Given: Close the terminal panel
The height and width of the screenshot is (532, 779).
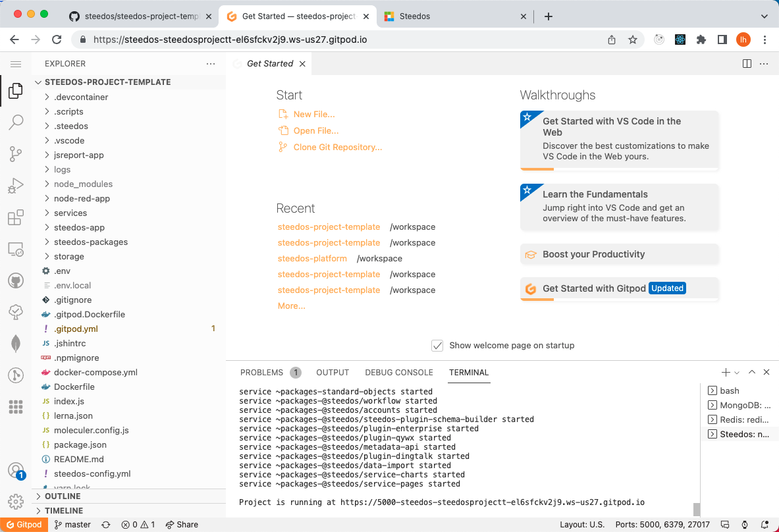Looking at the screenshot, I should tap(766, 372).
